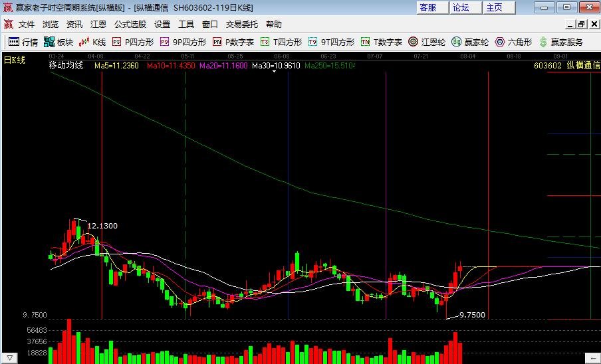Screen dimensions: 601x364
Task: Click the 04-08 date on time axis
Action: [x=96, y=56]
